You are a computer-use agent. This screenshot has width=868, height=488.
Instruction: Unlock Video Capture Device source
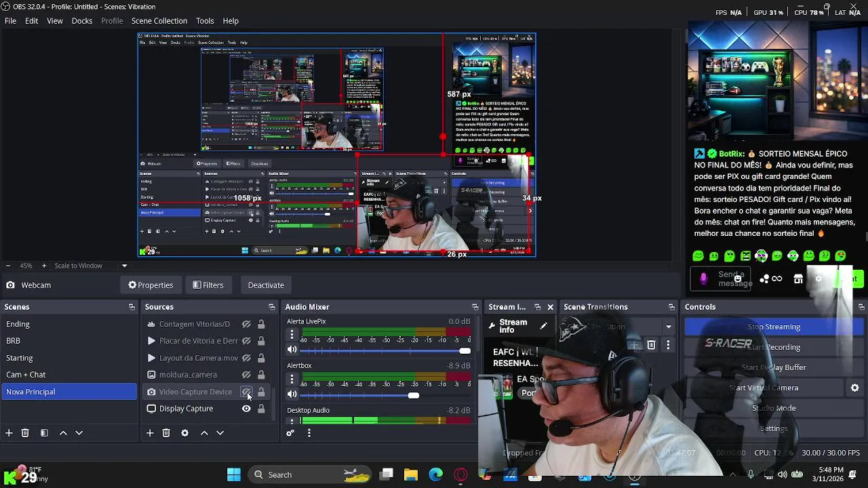click(x=261, y=392)
